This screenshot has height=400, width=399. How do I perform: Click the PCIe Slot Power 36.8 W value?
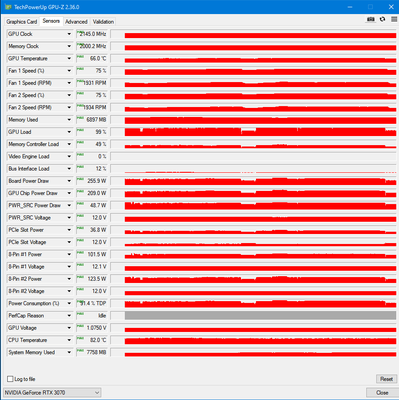[x=92, y=230]
